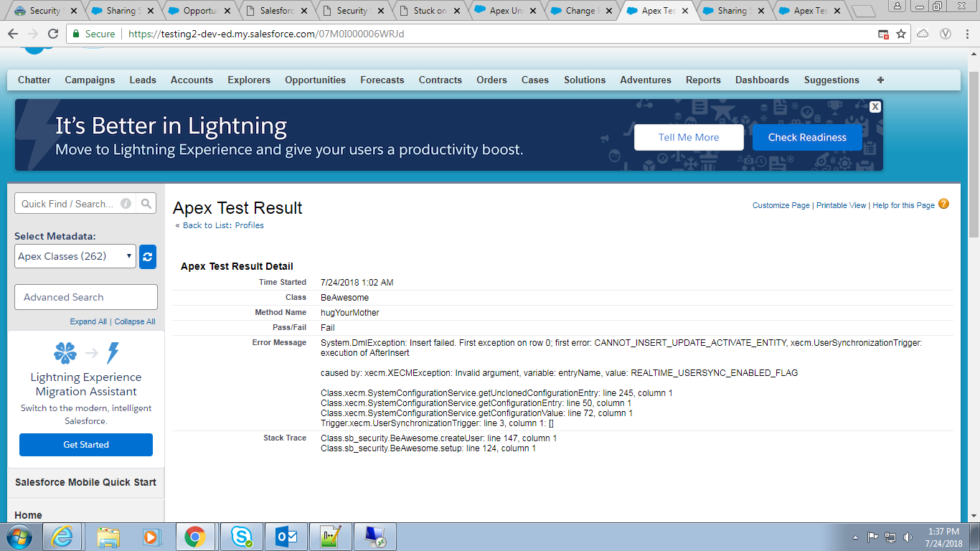Click the V extension icon in Chrome toolbar
This screenshot has width=980, height=551.
[946, 34]
